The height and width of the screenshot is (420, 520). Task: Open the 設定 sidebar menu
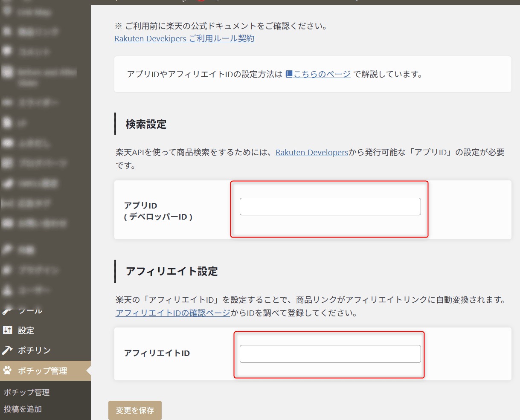26,330
